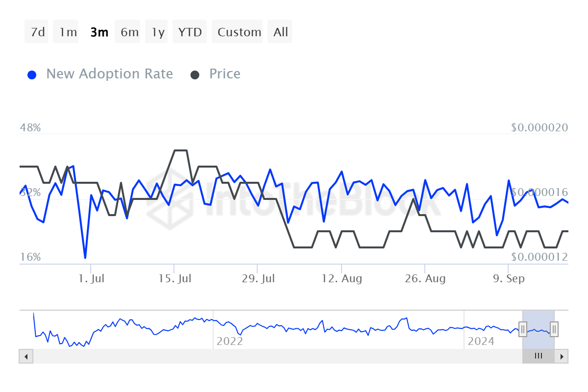Select the 3m time range
The width and height of the screenshot is (588, 392).
pos(99,32)
